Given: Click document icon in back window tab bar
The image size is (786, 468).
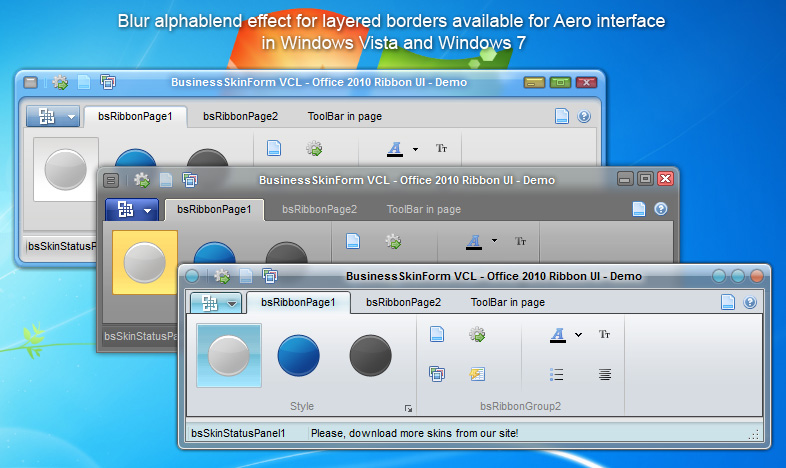Looking at the screenshot, I should (x=561, y=116).
